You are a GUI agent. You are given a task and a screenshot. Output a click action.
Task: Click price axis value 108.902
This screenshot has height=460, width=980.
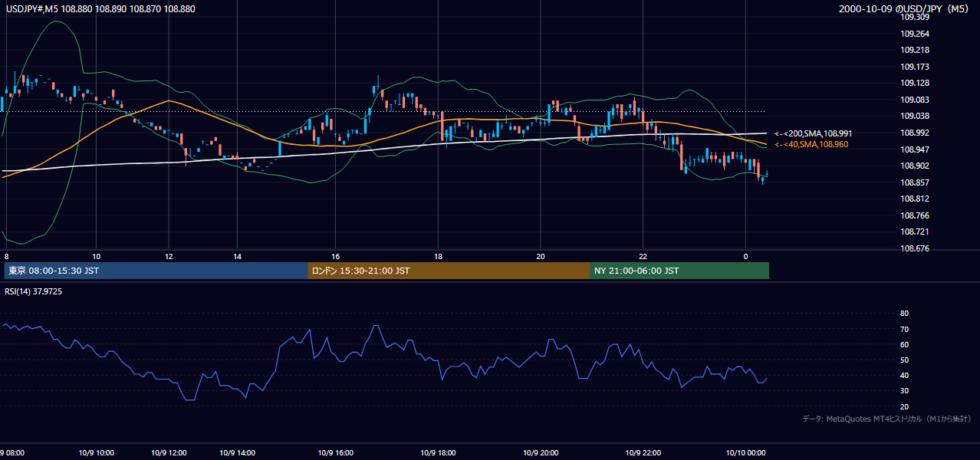[915, 166]
